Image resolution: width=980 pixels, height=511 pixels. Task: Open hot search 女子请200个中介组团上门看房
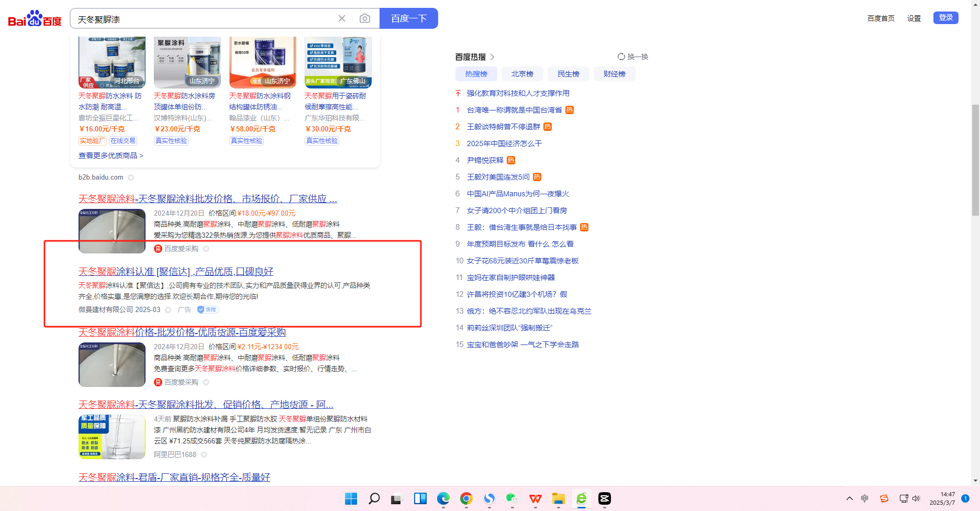coord(517,210)
